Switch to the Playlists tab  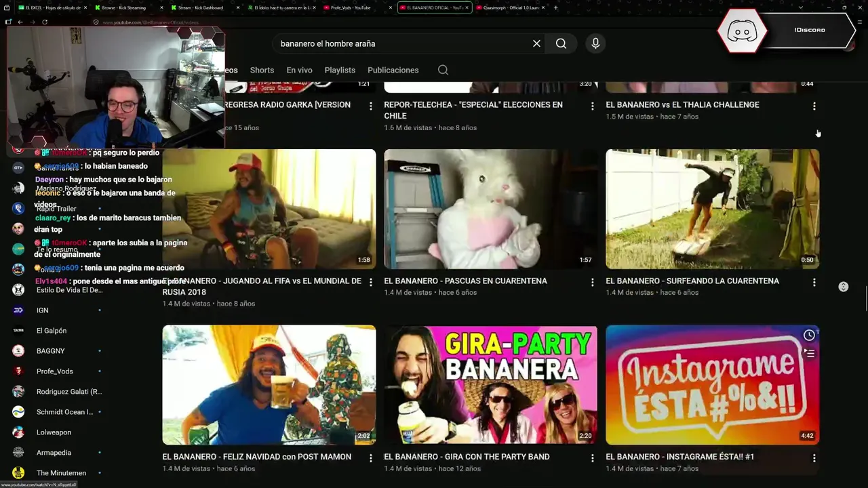tap(340, 70)
